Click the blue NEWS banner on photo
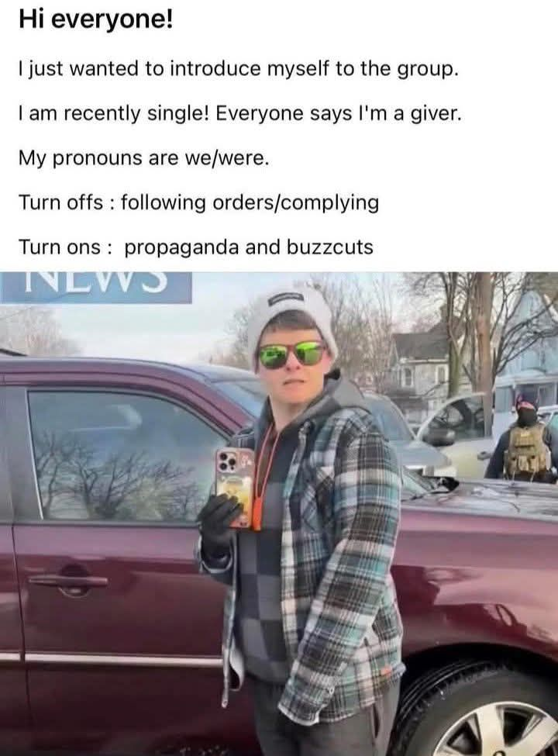The width and height of the screenshot is (558, 756). pos(96,288)
